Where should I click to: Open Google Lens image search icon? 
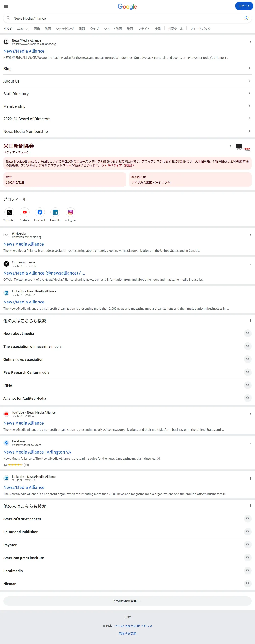[246, 18]
